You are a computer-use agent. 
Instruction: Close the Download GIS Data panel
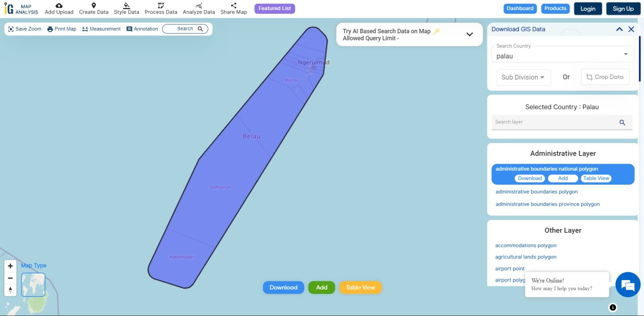click(x=631, y=29)
